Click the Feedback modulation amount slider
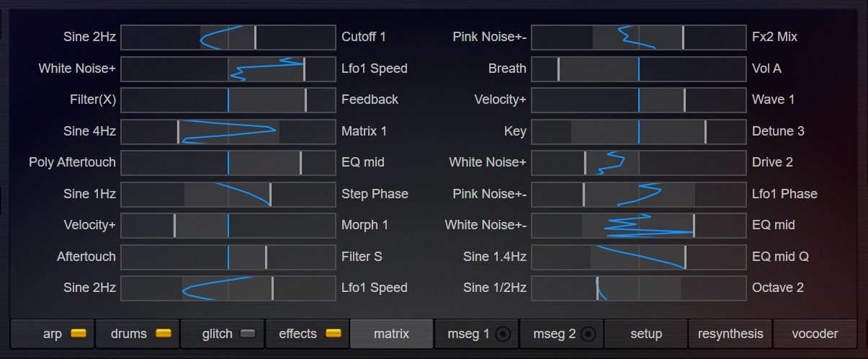 (228, 99)
